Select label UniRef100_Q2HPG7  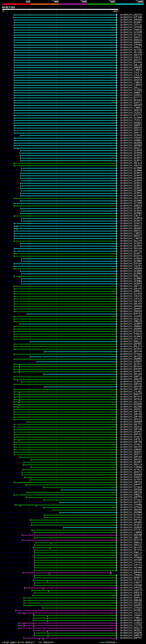pyautogui.click(x=131, y=95)
